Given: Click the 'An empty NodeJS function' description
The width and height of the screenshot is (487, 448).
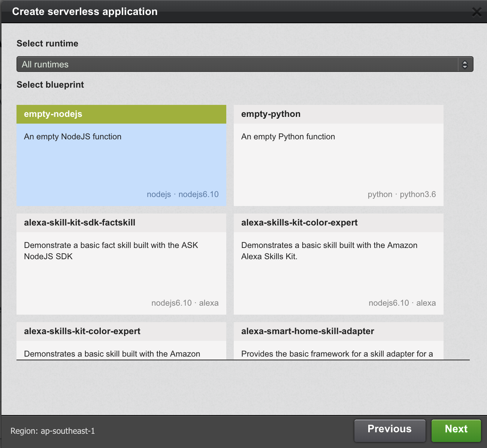Looking at the screenshot, I should point(73,137).
